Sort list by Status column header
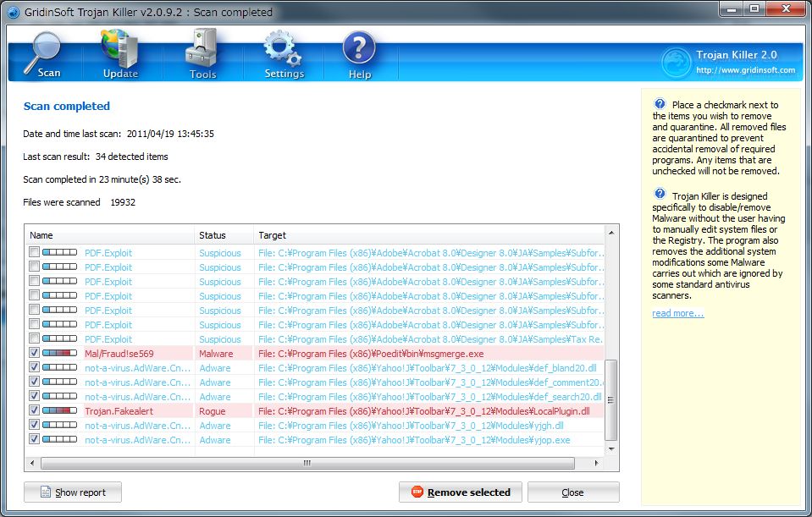 pos(224,235)
